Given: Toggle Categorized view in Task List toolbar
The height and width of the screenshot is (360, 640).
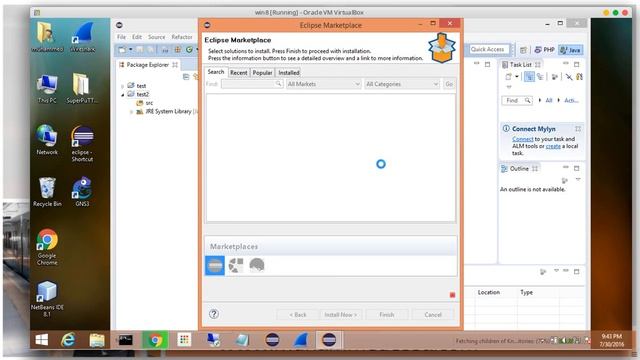Looking at the screenshot, I should pos(529,77).
